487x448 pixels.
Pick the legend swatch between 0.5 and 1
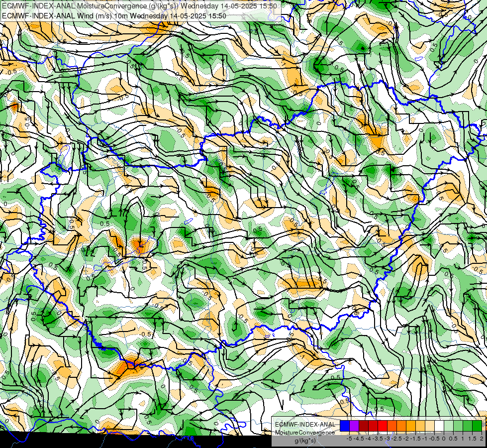pyautogui.click(x=458, y=426)
